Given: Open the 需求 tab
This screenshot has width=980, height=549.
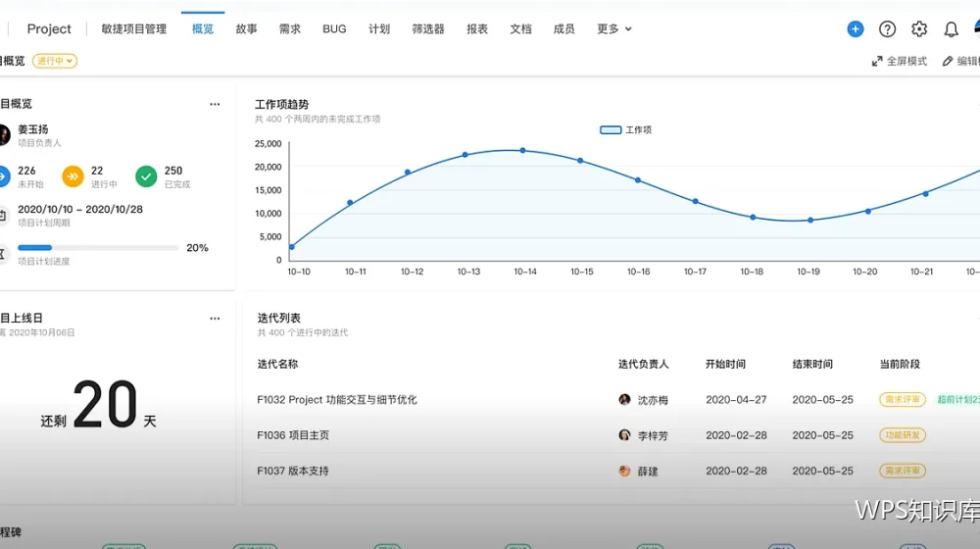Looking at the screenshot, I should pos(289,28).
